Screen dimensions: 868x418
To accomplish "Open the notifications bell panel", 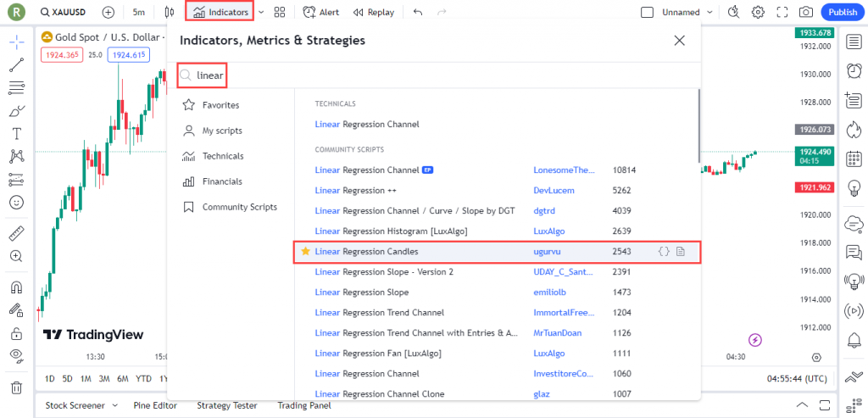I will pyautogui.click(x=853, y=341).
